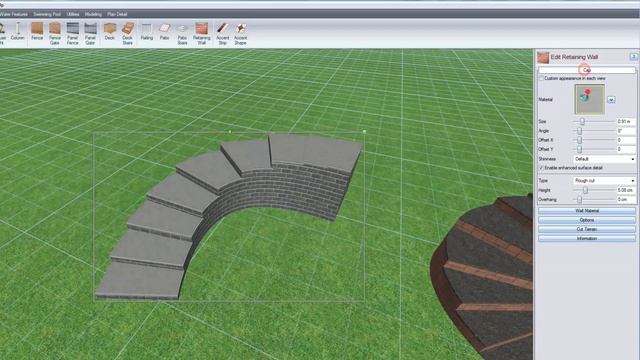Click the Offset Y value field
Image resolution: width=640 pixels, height=360 pixels.
[626, 149]
